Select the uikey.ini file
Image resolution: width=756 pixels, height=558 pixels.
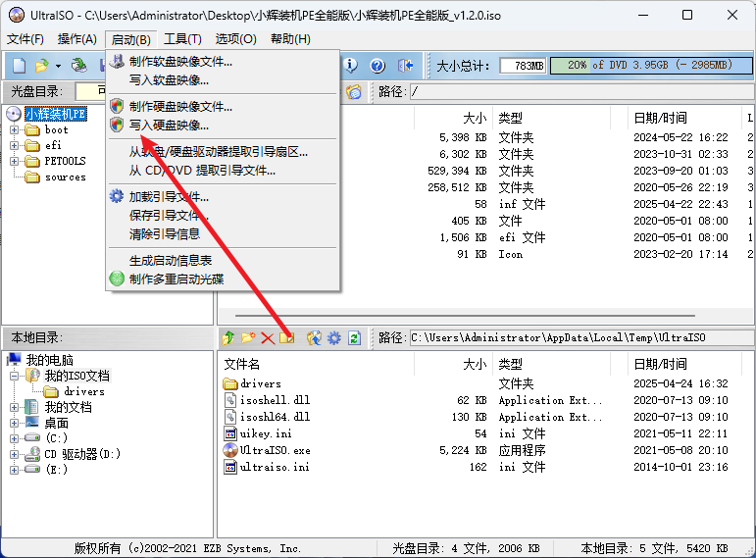point(266,433)
